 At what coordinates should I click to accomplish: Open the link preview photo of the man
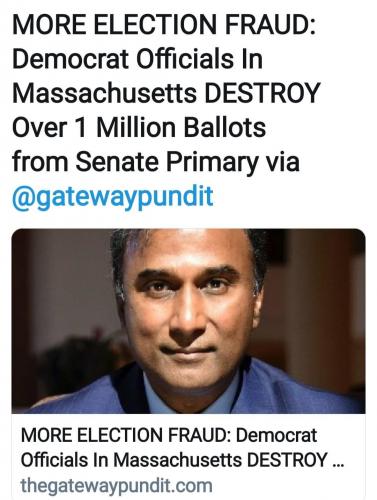[188, 321]
